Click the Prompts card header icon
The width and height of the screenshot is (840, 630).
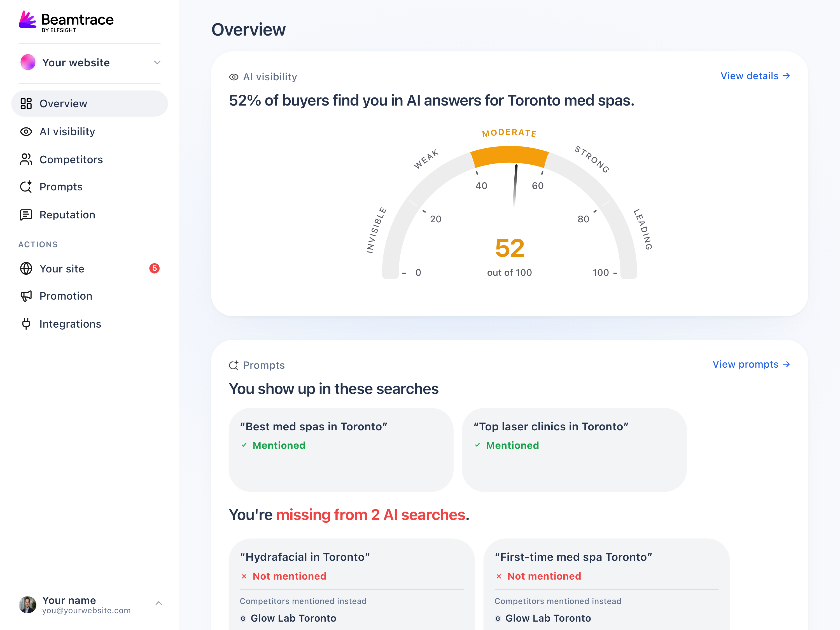click(x=234, y=365)
